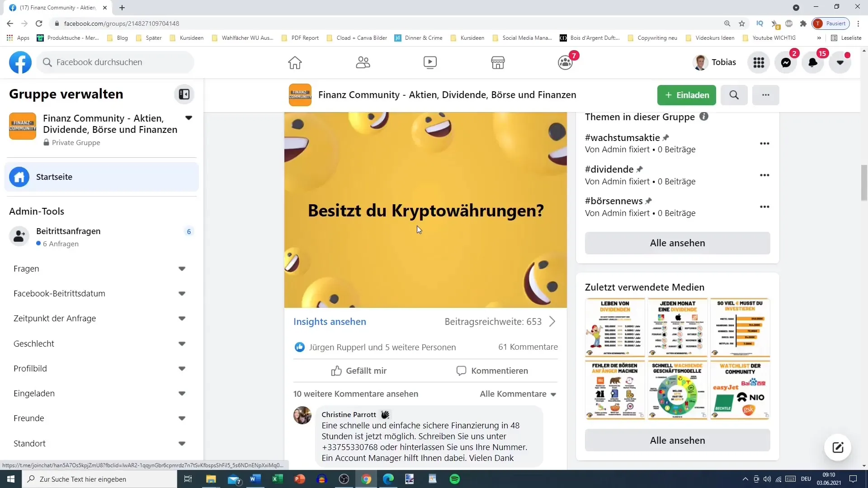
Task: Click Kommentieren on the post
Action: click(492, 371)
